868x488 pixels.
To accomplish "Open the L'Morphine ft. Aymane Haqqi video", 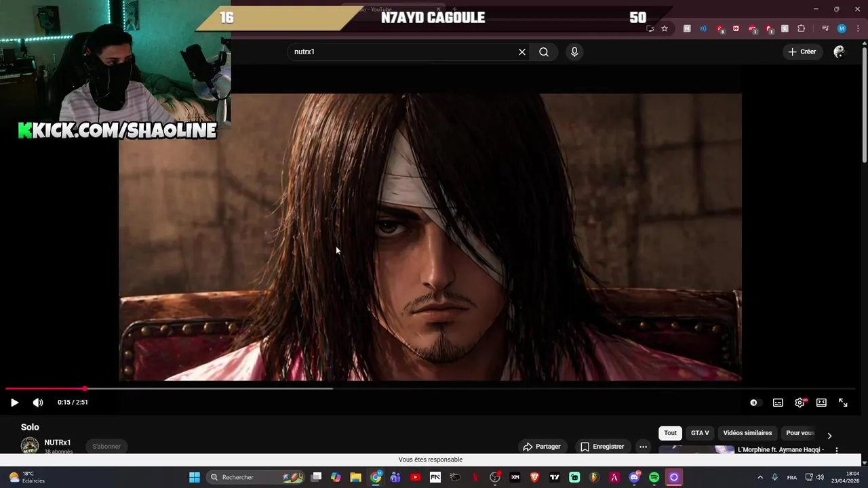I will pos(781,450).
